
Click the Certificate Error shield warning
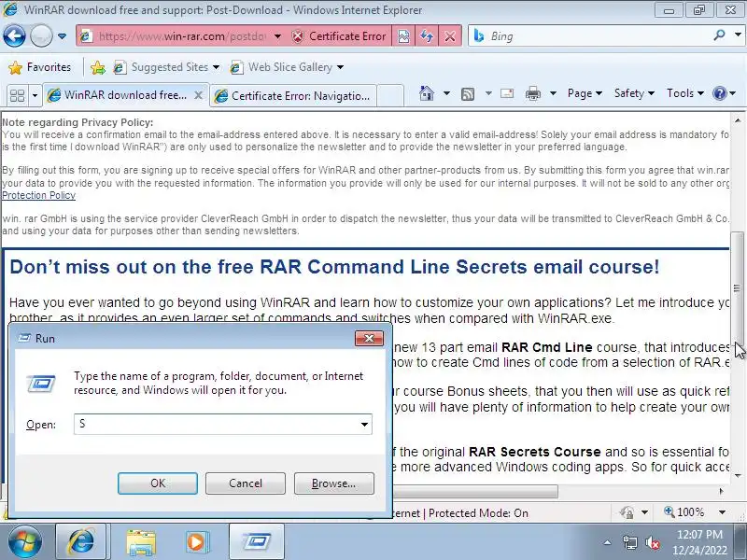339,36
